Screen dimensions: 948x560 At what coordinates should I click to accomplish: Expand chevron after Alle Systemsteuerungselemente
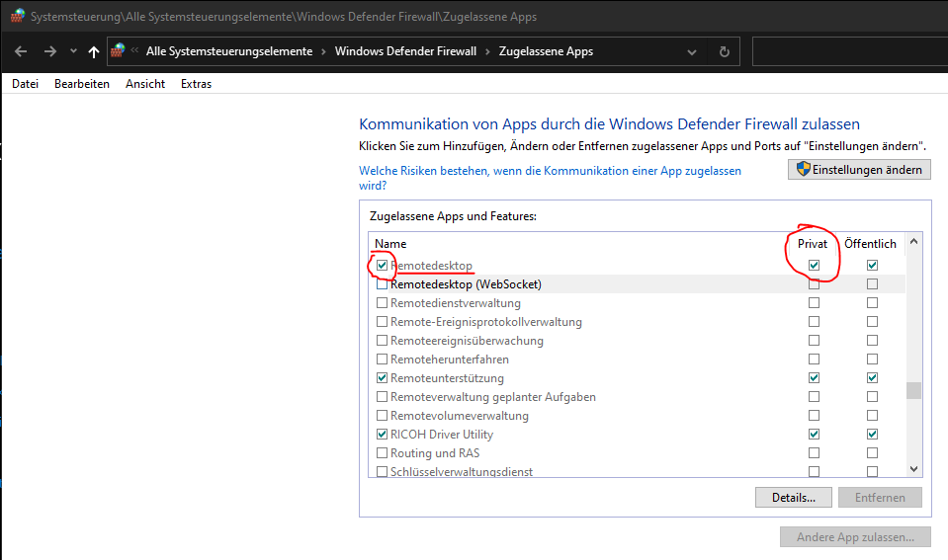pos(323,52)
